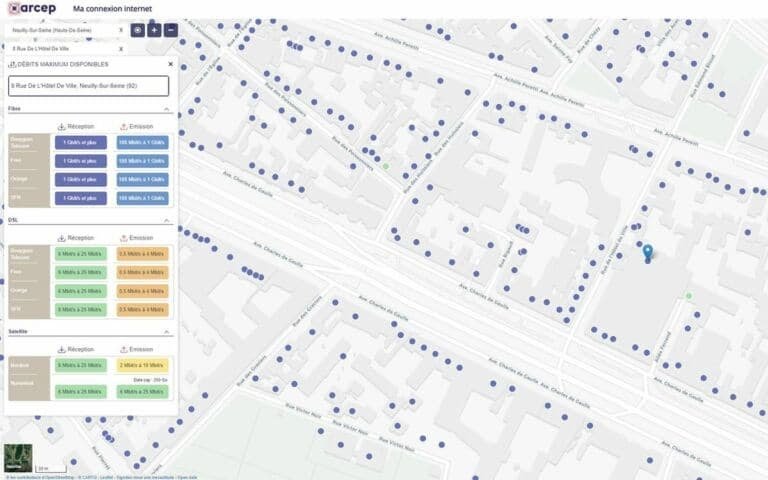Switch to satellite imagery thumbnail
The height and width of the screenshot is (480, 768).
click(17, 457)
